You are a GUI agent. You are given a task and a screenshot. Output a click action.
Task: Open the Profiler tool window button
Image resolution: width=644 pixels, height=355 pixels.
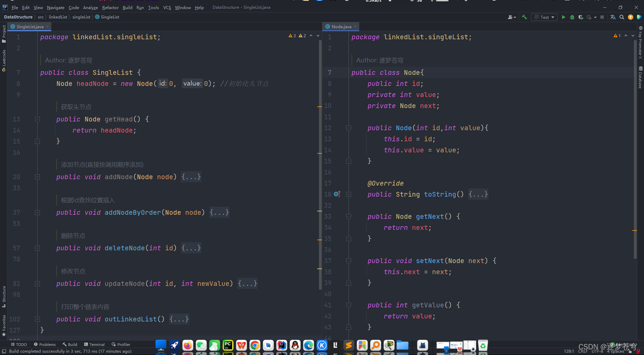point(121,345)
